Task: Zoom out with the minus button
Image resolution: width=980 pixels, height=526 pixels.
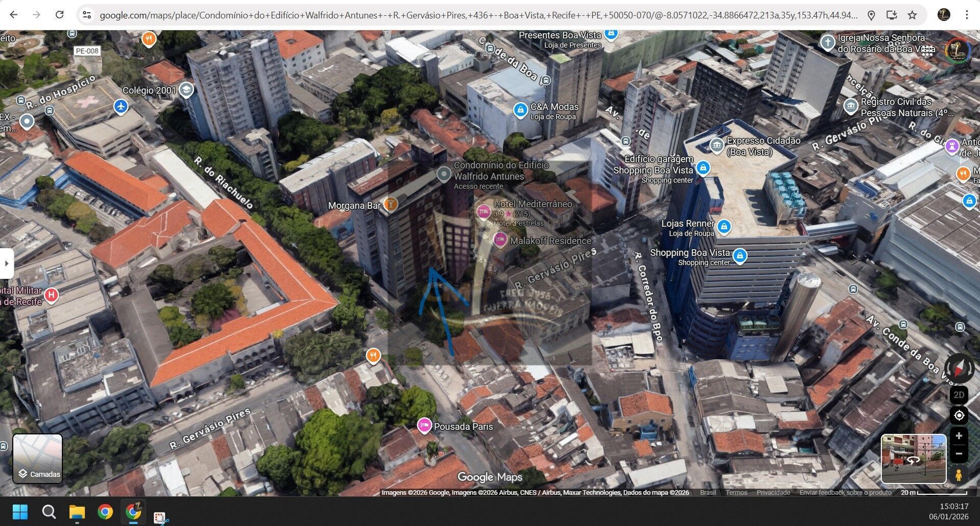Action: point(959,454)
